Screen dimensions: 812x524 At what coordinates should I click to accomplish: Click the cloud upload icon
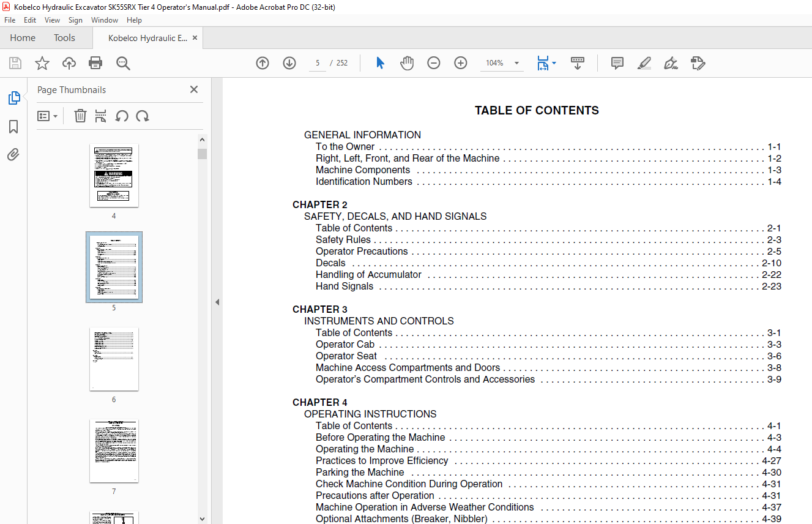click(x=69, y=63)
